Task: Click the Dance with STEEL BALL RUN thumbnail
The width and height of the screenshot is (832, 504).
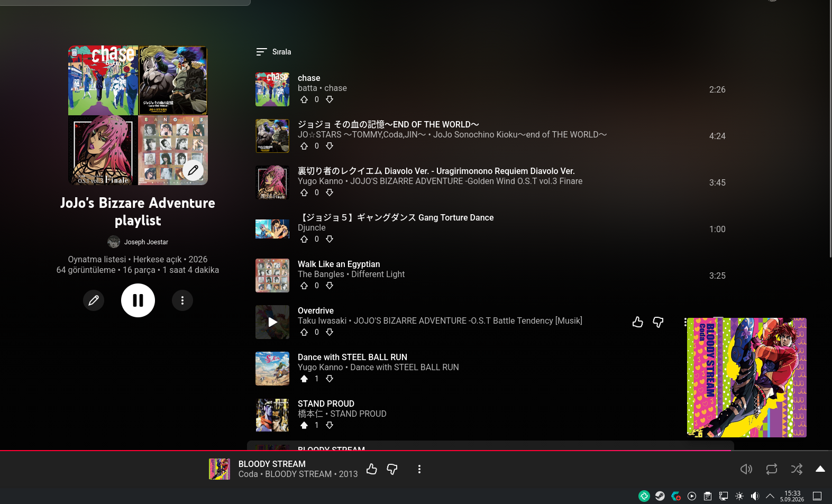Action: click(x=272, y=369)
